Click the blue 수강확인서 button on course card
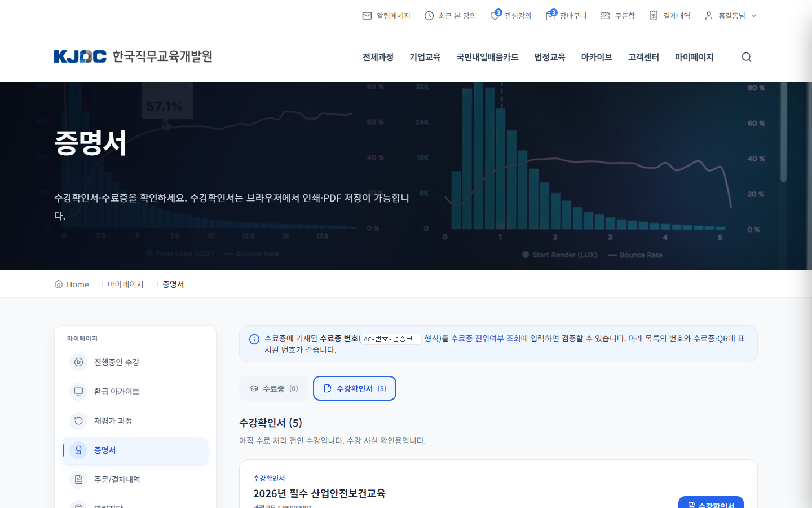This screenshot has height=508, width=812. point(711,502)
